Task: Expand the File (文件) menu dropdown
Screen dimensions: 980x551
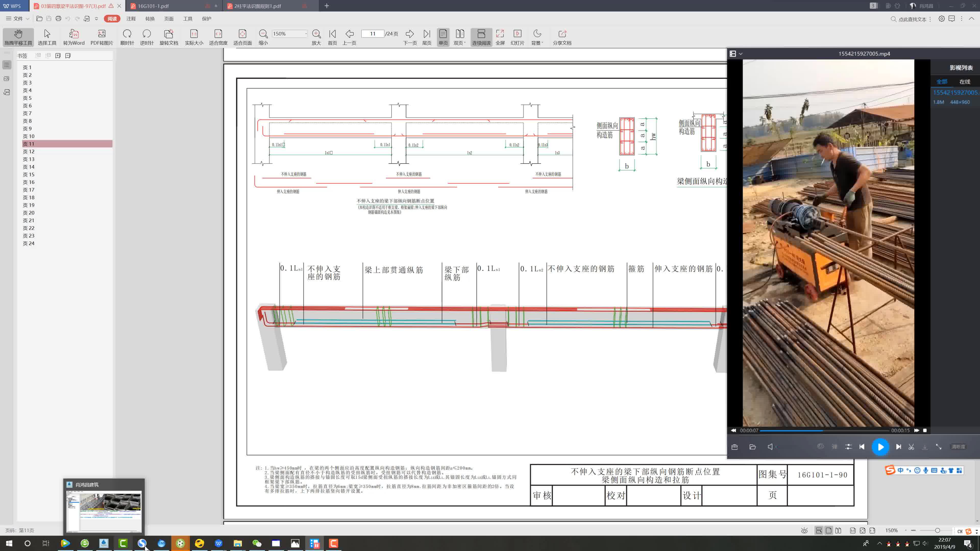Action: pyautogui.click(x=18, y=19)
